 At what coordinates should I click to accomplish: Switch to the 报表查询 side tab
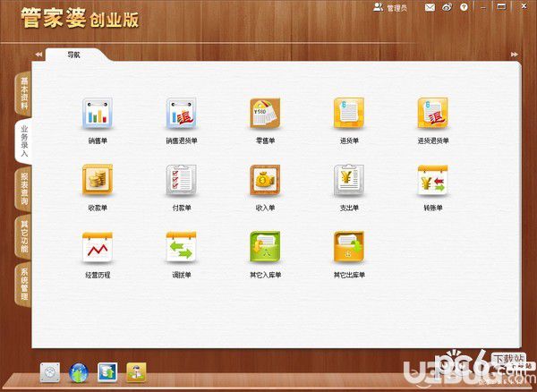pos(23,188)
